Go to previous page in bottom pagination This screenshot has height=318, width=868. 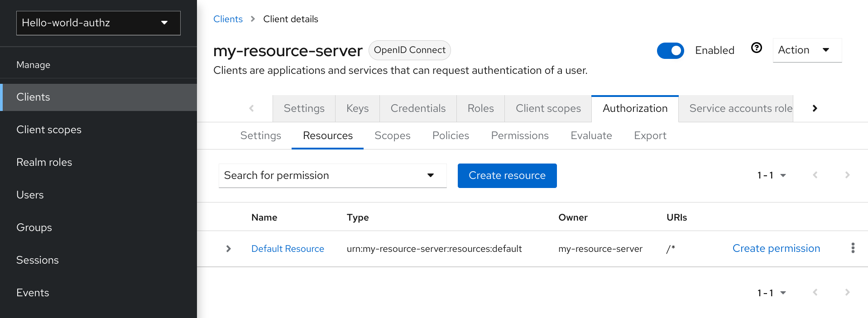(815, 293)
